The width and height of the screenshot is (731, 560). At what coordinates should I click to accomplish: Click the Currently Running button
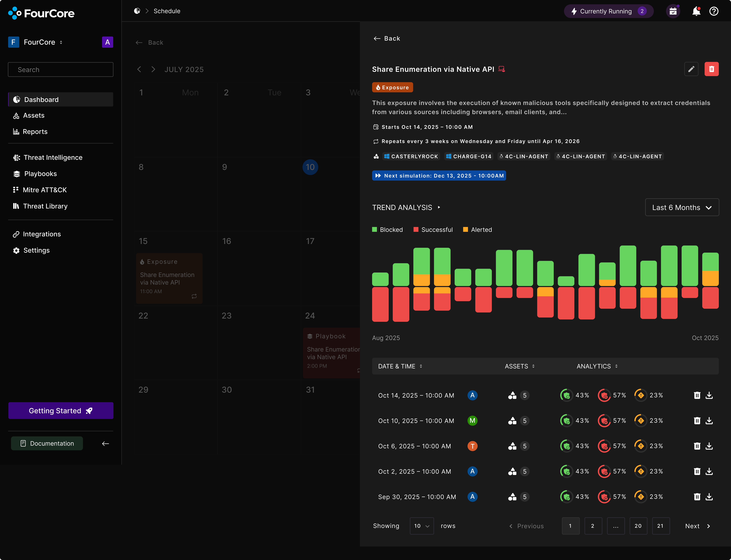point(609,11)
